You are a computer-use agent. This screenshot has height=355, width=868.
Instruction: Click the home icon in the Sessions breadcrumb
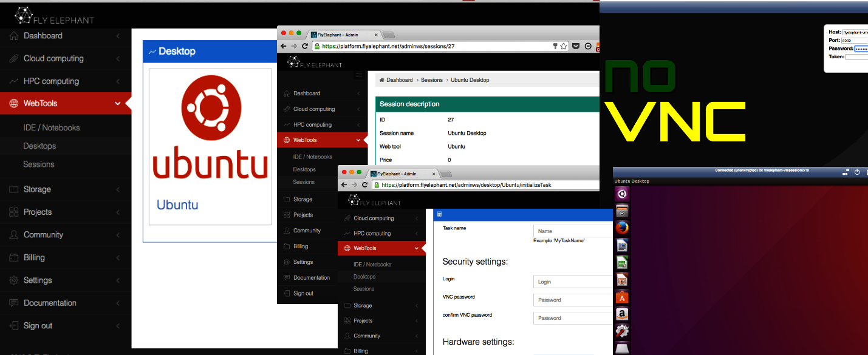point(381,80)
